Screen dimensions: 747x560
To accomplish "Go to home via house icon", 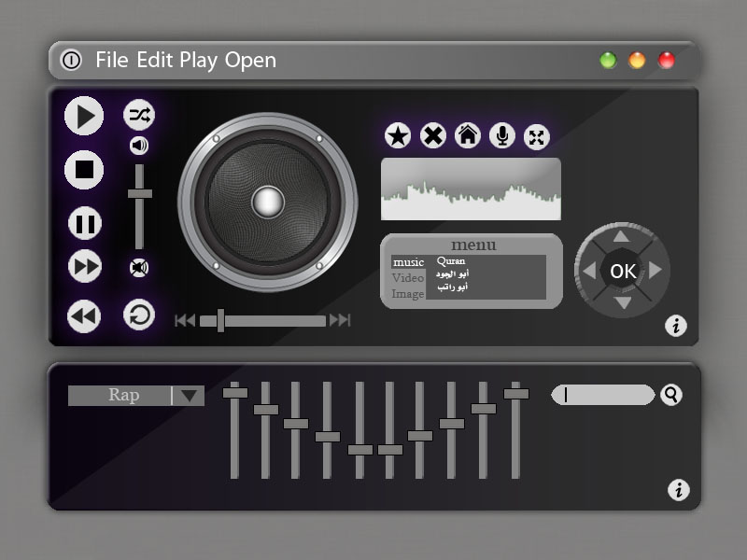I will click(468, 135).
